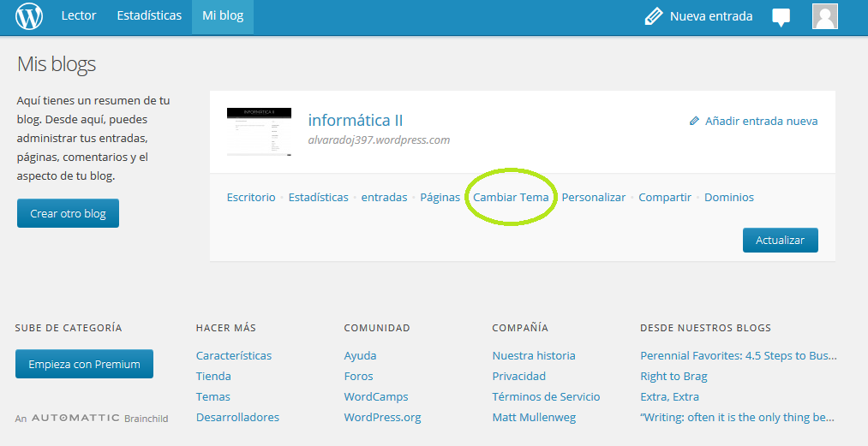Click the Añadir entrada nueva link
Image resolution: width=868 pixels, height=446 pixels.
pyautogui.click(x=761, y=122)
